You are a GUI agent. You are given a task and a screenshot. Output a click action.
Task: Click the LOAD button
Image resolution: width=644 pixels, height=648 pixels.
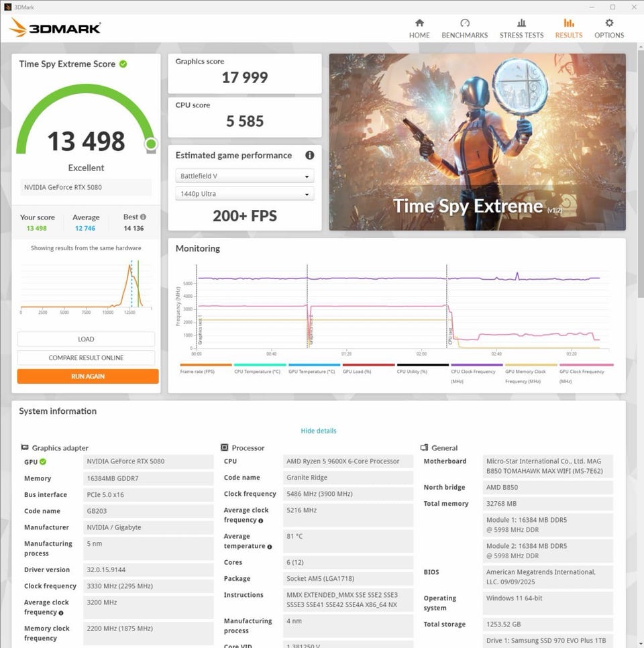click(x=86, y=339)
